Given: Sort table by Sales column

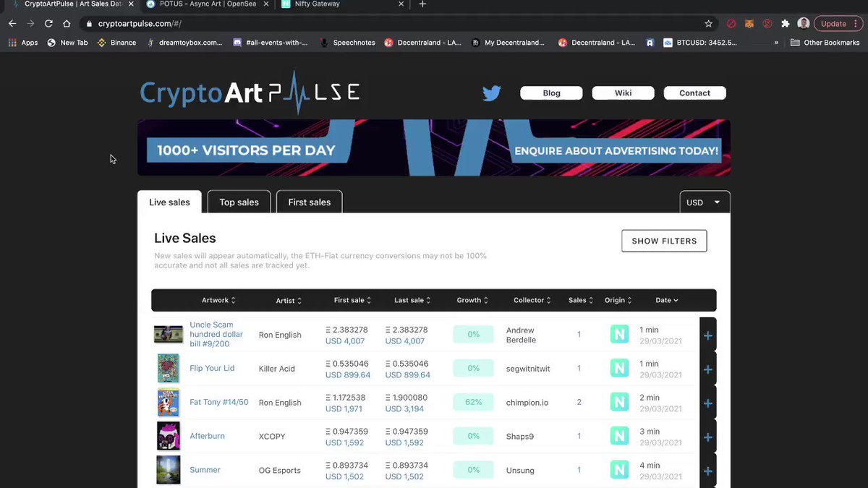Looking at the screenshot, I should click(581, 300).
